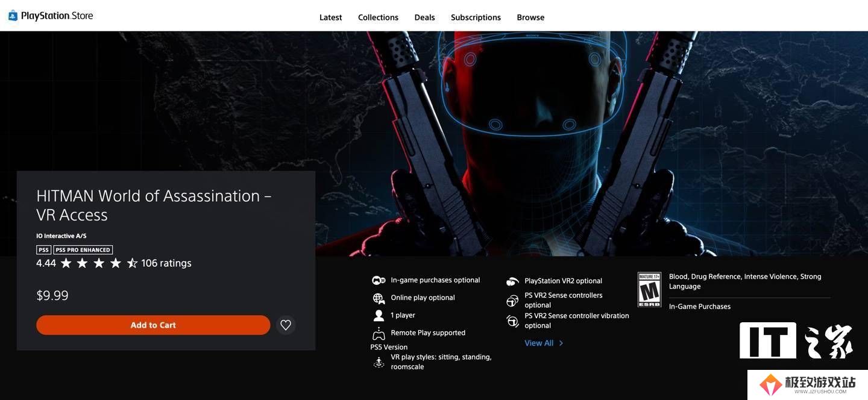Click the star rating display
Screen dimensions: 868x400
pos(99,263)
